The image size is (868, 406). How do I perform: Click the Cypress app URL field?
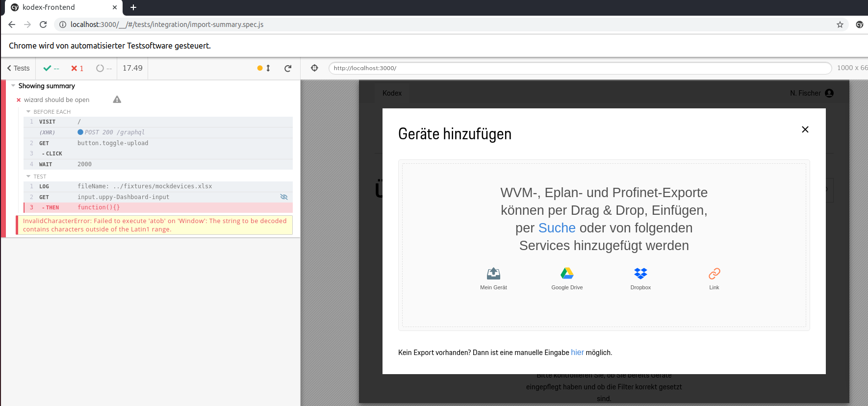[580, 68]
